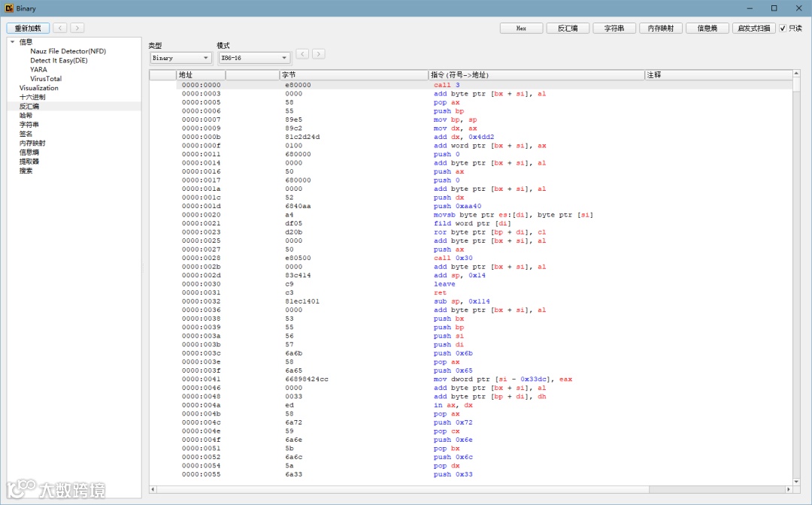Click previous arrow beside the 模式 dropdown
Image resolution: width=812 pixels, height=505 pixels.
pyautogui.click(x=302, y=53)
